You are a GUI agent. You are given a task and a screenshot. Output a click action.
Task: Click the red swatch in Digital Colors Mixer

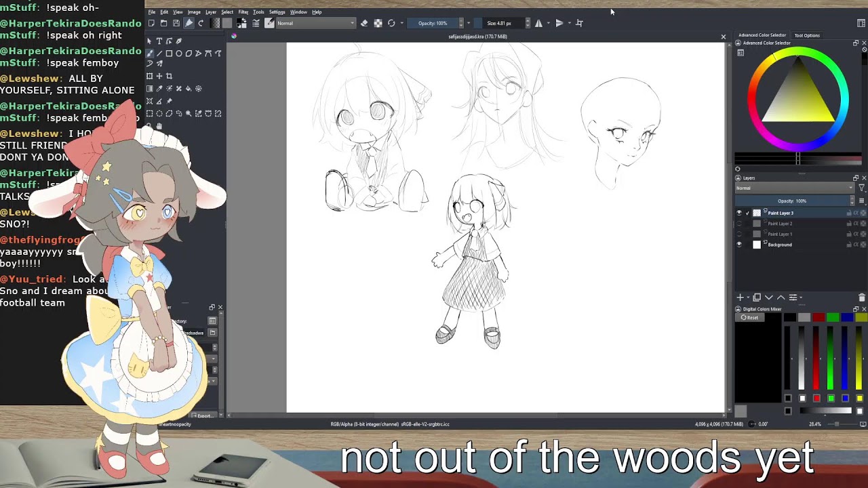(x=818, y=317)
